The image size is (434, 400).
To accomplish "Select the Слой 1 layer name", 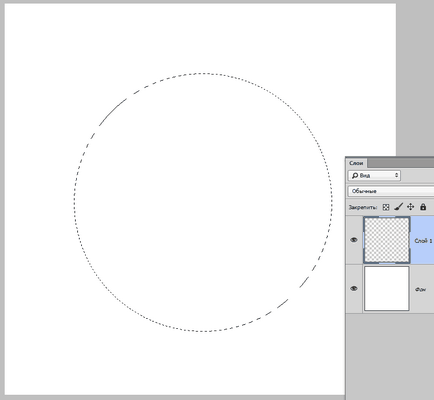I will pyautogui.click(x=423, y=241).
